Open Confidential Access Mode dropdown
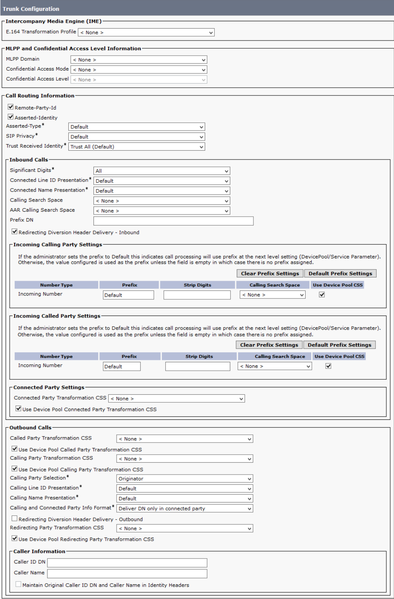 pyautogui.click(x=139, y=70)
